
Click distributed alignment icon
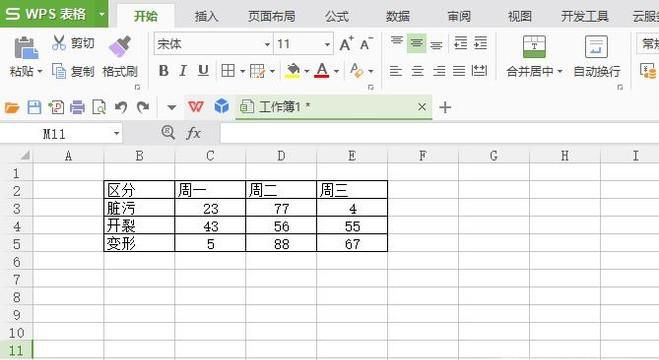point(479,71)
